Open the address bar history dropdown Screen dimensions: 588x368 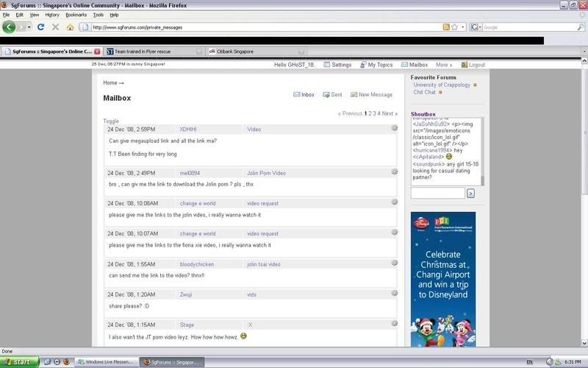pyautogui.click(x=465, y=27)
